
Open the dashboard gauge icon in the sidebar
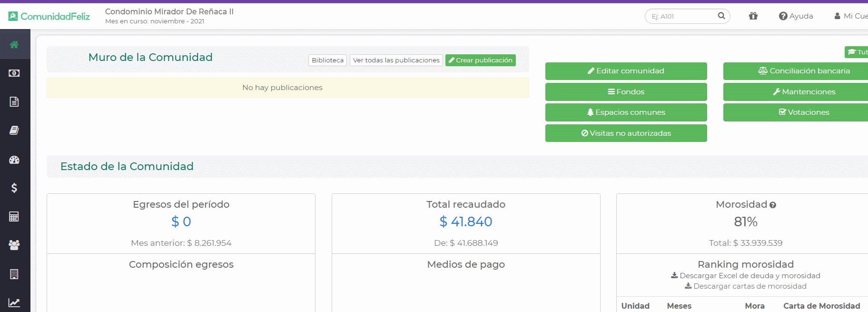(14, 160)
